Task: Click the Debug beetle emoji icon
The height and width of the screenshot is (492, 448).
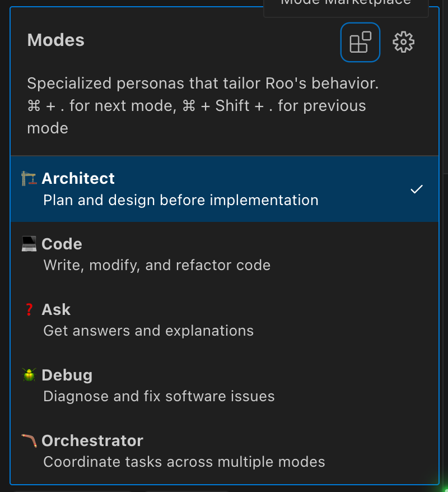Action: click(x=29, y=375)
